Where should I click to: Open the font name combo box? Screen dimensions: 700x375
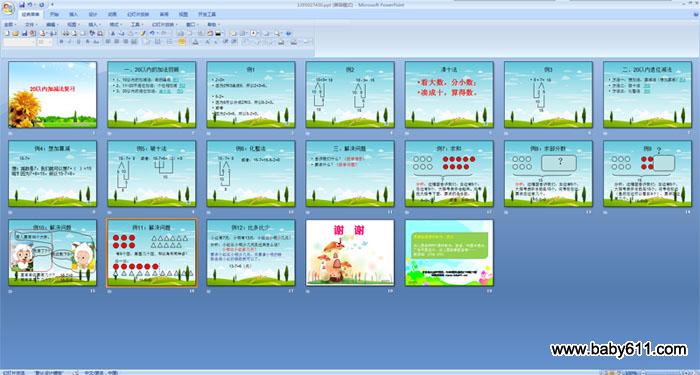[x=19, y=42]
